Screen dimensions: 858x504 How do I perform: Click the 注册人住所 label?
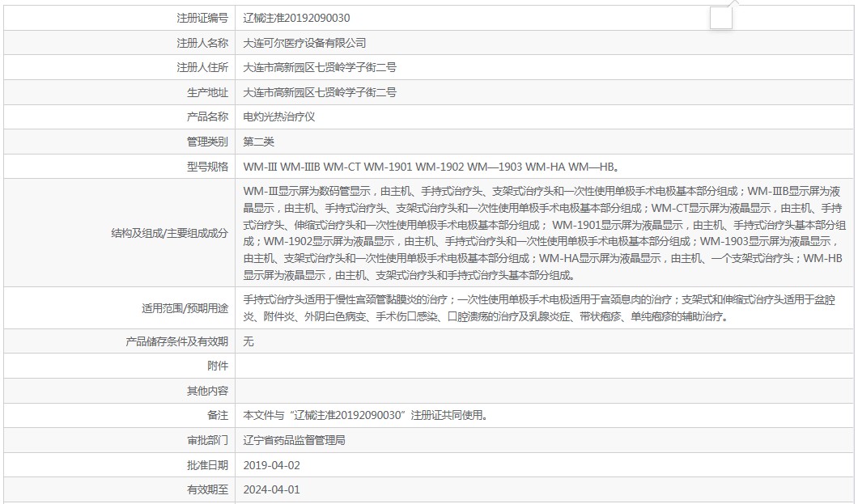(202, 67)
